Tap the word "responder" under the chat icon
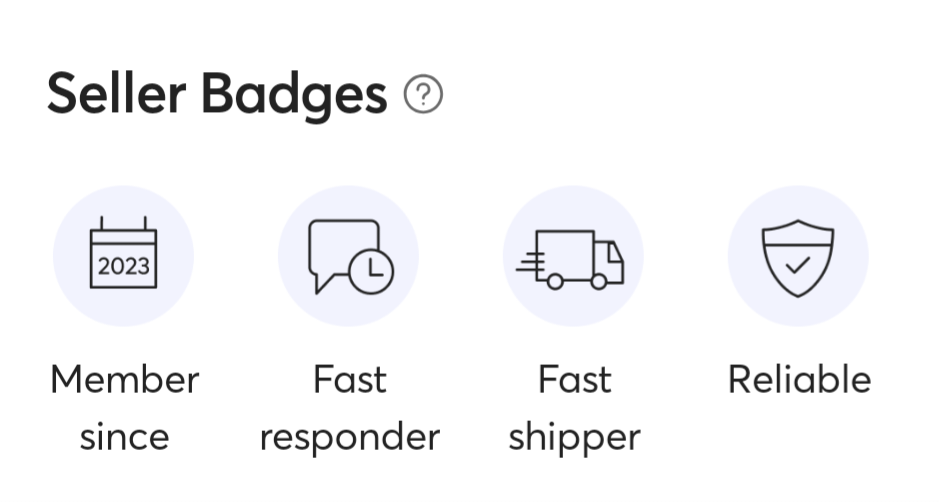 pos(349,438)
